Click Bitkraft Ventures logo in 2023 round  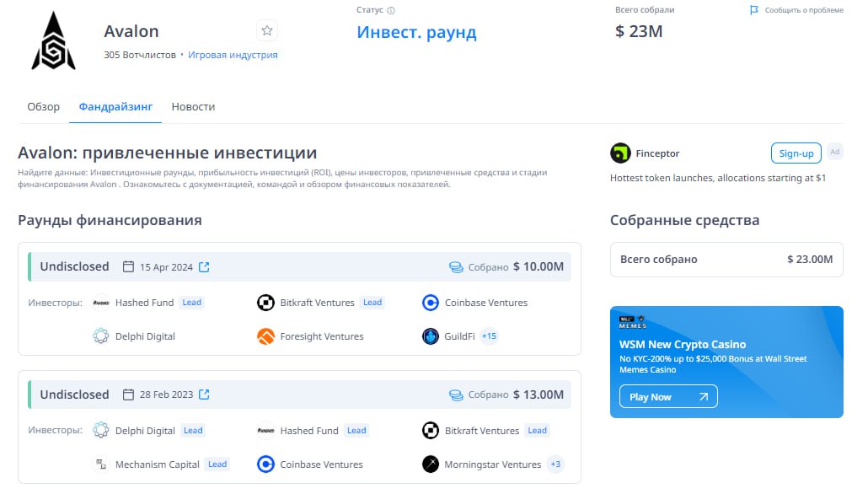pyautogui.click(x=430, y=430)
